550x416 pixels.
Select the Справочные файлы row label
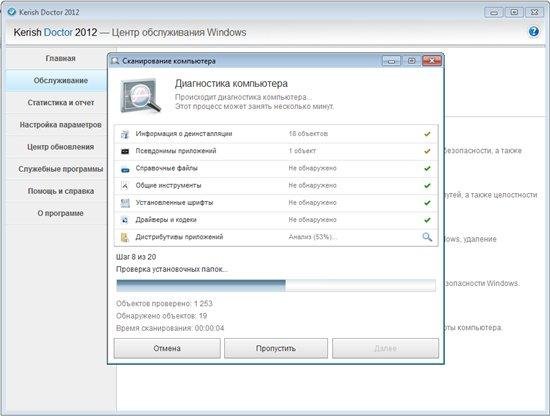(x=166, y=168)
